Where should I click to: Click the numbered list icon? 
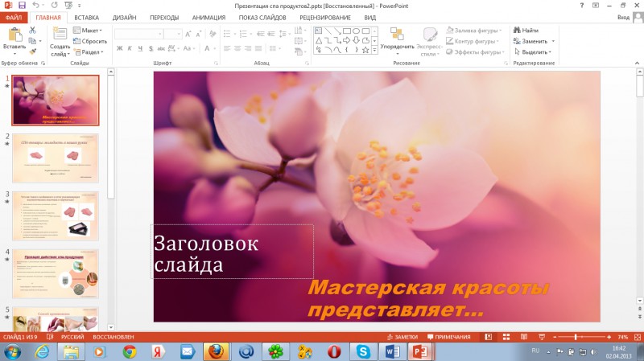pos(244,34)
